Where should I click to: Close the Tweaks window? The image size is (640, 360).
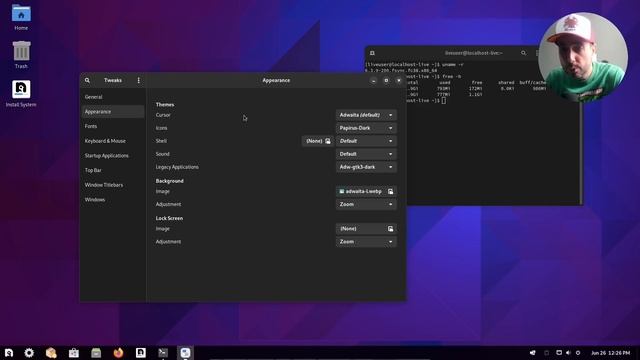[x=399, y=81]
